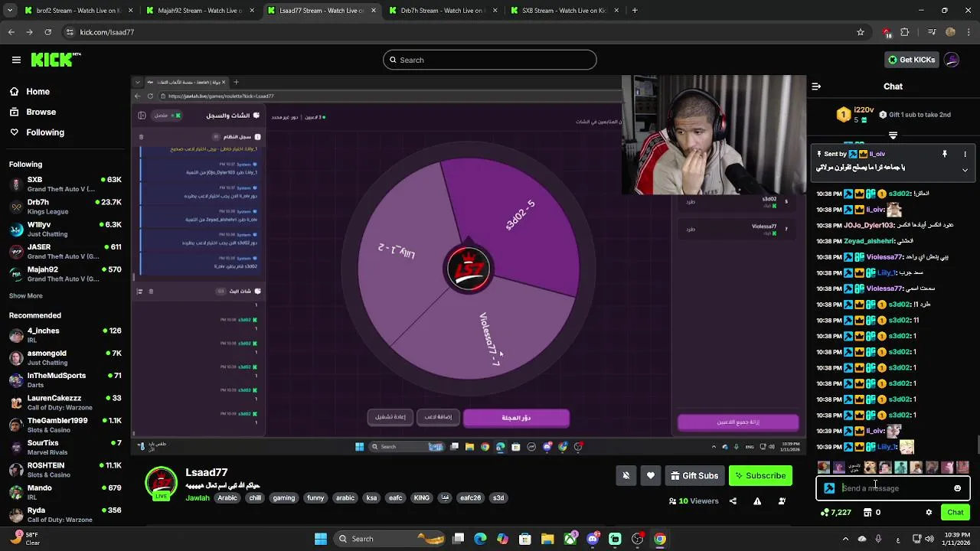Click the Jawlah category link

[198, 497]
